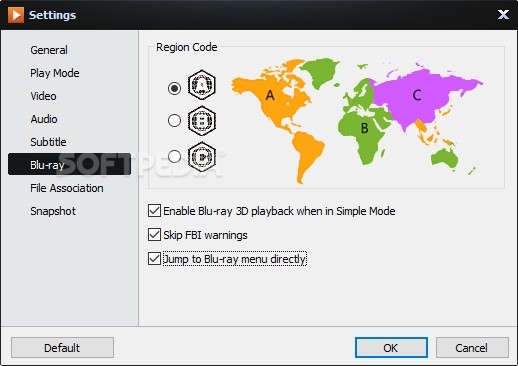Open File Association settings
This screenshot has height=366, width=518.
click(x=67, y=188)
